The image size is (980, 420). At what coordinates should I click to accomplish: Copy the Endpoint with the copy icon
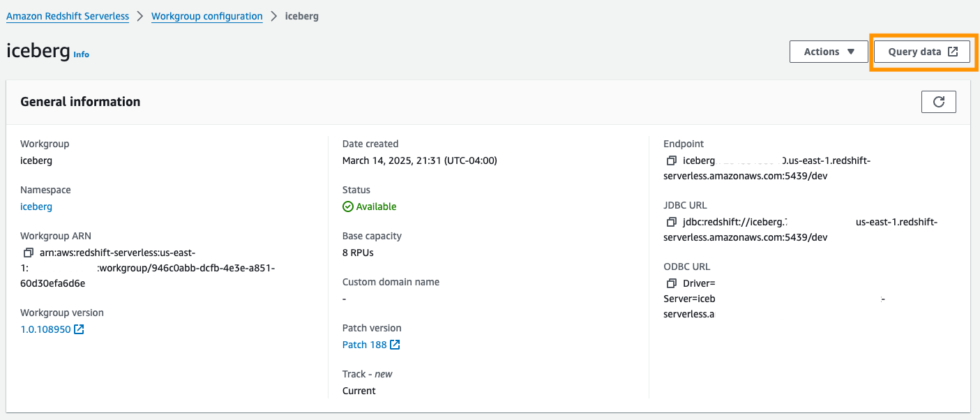[x=672, y=160]
